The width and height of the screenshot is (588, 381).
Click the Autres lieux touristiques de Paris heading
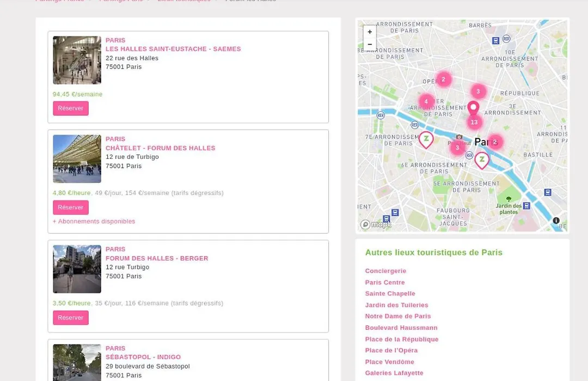click(x=434, y=253)
